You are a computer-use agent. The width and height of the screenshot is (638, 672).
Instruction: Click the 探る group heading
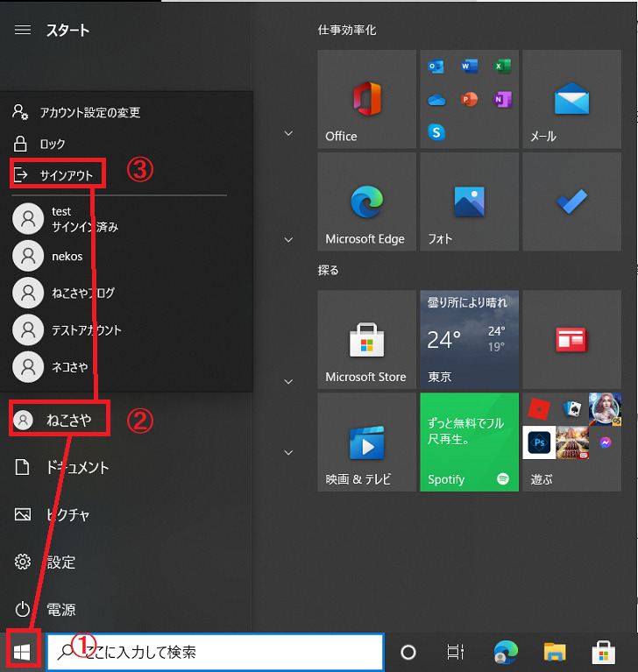click(x=328, y=271)
